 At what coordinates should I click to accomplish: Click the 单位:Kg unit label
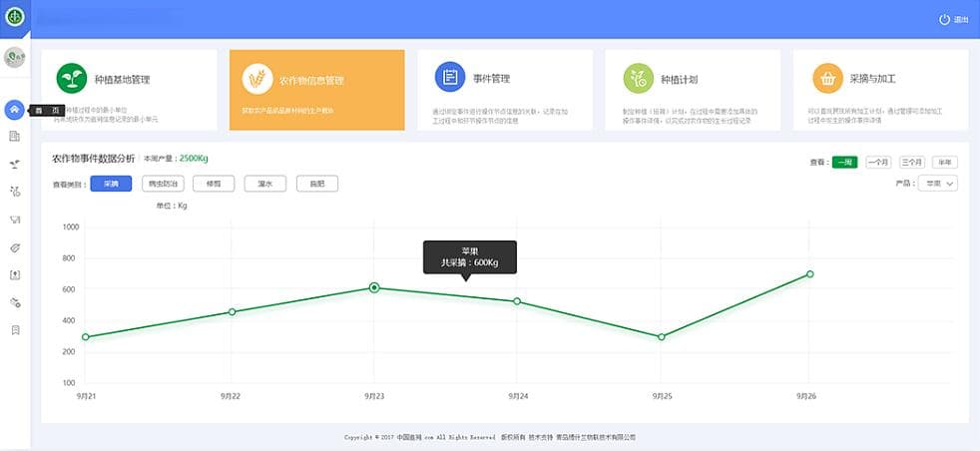coord(172,206)
